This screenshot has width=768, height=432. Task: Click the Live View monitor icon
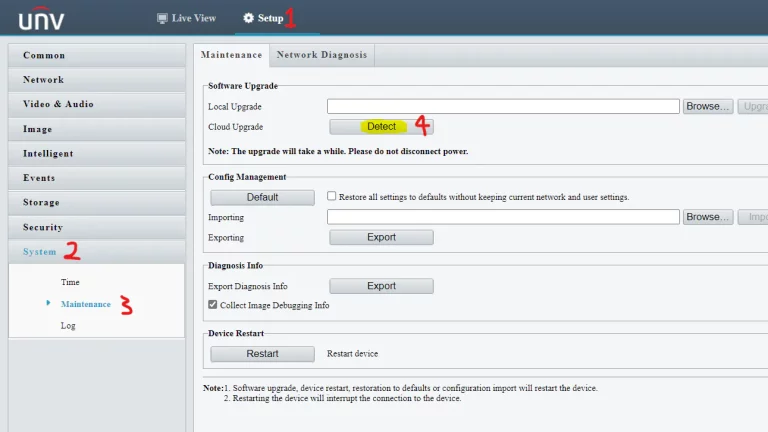[x=162, y=19]
